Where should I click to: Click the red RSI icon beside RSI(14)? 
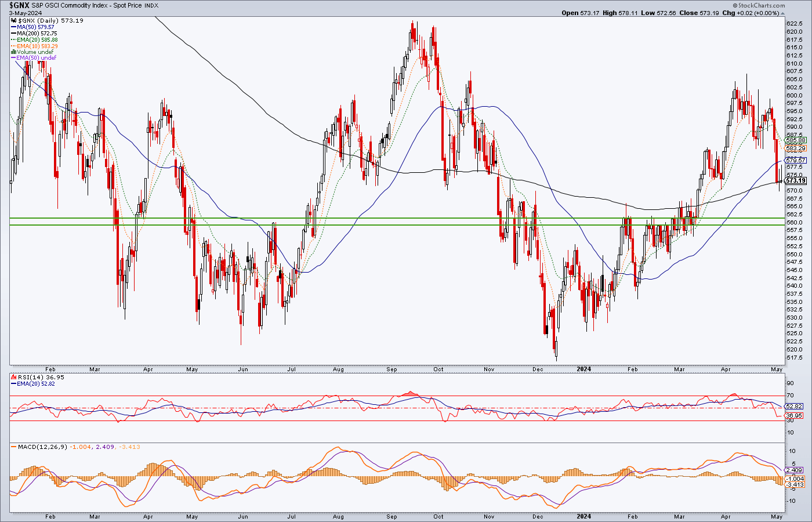click(14, 377)
